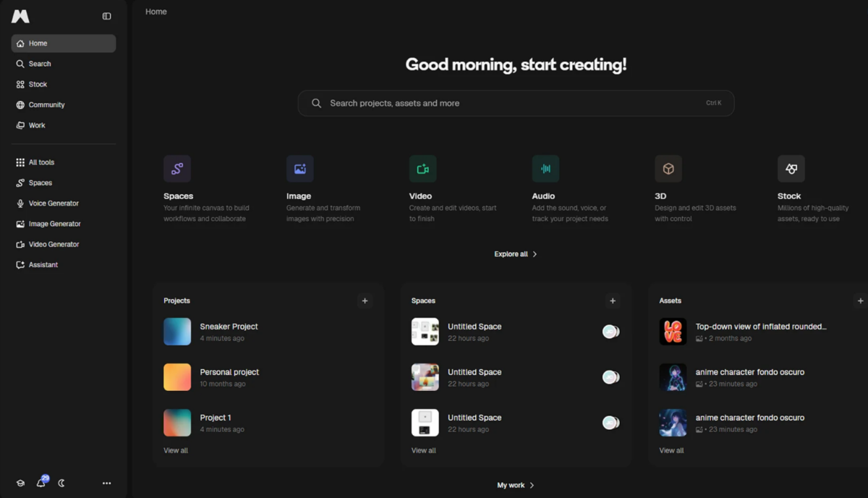This screenshot has width=868, height=498.
Task: Click the Image tile icon
Action: [x=300, y=169]
